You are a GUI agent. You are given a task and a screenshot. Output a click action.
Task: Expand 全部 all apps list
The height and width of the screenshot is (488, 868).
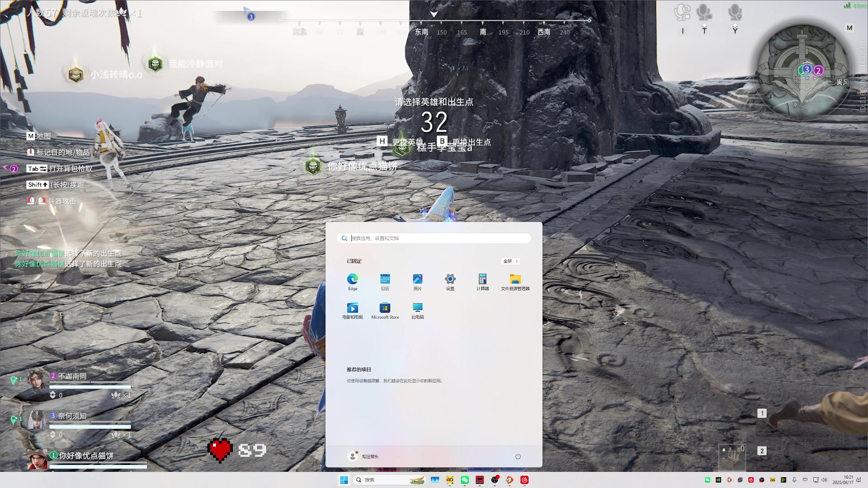[x=511, y=261]
